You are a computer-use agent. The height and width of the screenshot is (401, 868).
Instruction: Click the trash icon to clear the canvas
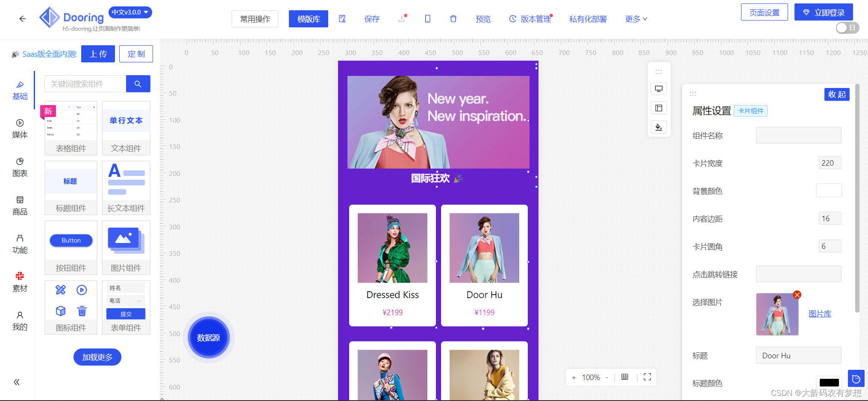click(453, 19)
